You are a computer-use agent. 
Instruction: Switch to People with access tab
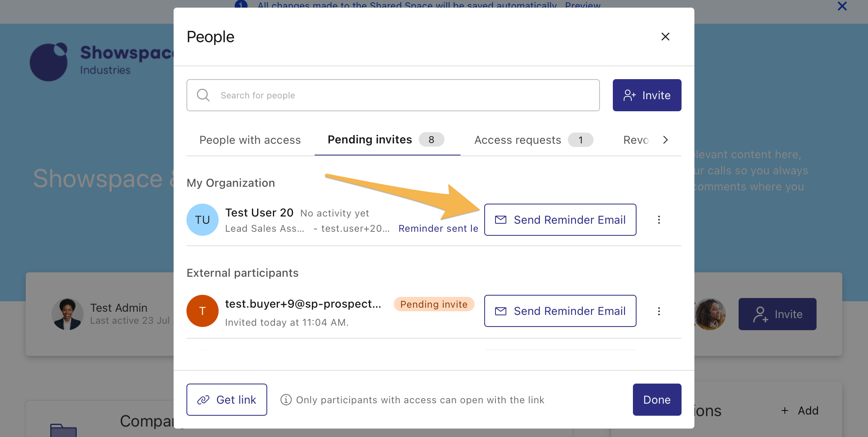pos(250,140)
